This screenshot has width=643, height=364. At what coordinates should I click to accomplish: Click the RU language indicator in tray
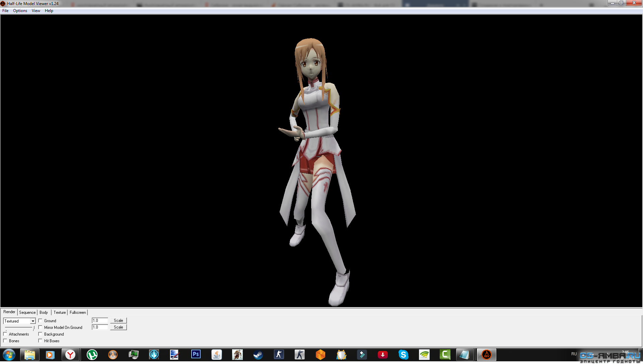574,354
